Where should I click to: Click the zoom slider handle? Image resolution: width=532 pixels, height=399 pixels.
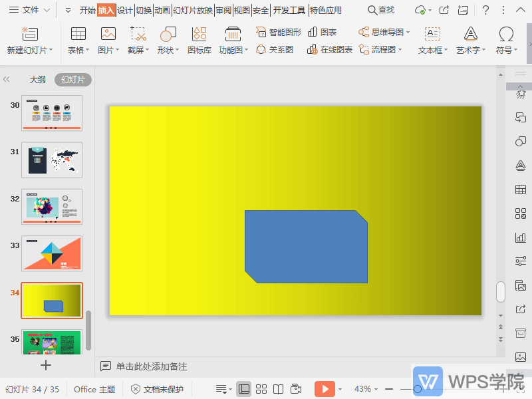click(x=417, y=389)
